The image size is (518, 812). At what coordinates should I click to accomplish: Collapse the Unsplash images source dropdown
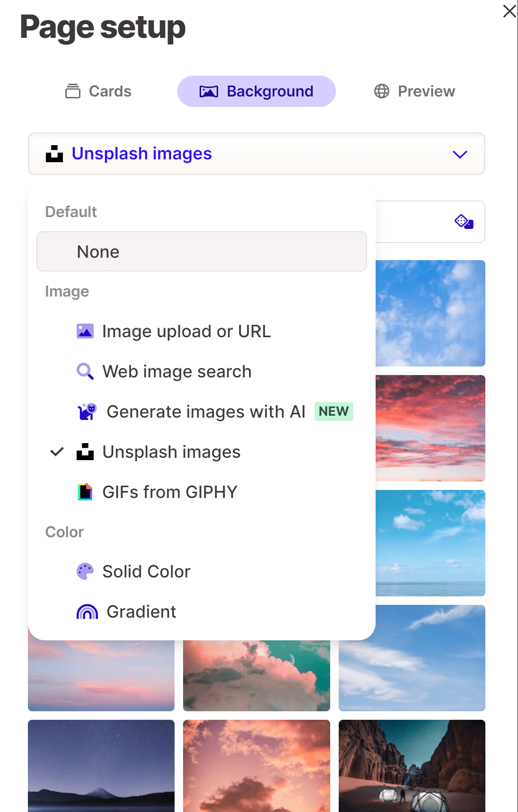tap(256, 154)
